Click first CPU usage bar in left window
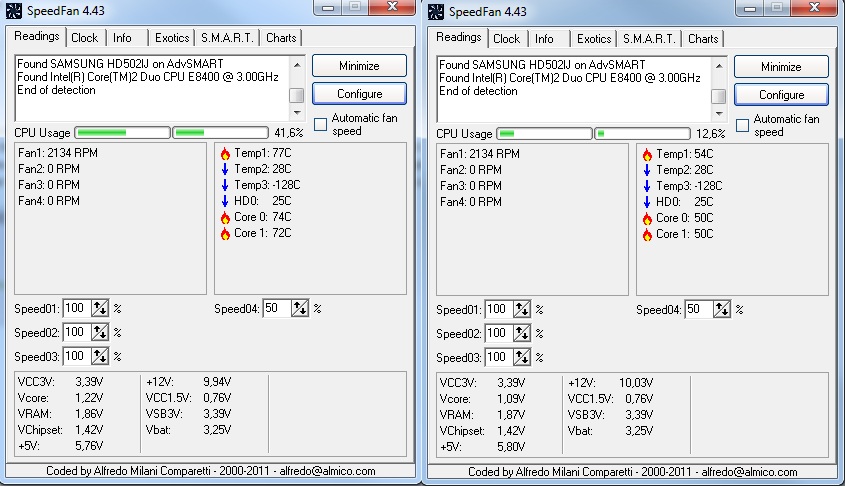846x487 pixels. pos(122,133)
